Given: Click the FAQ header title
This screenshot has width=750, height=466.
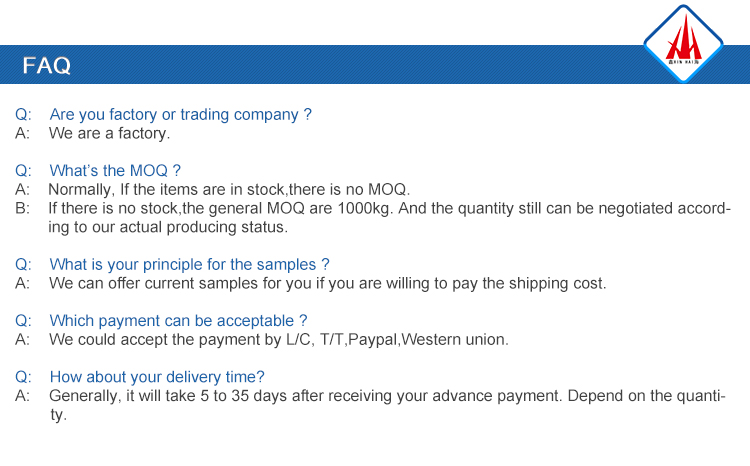Looking at the screenshot, I should [x=47, y=66].
